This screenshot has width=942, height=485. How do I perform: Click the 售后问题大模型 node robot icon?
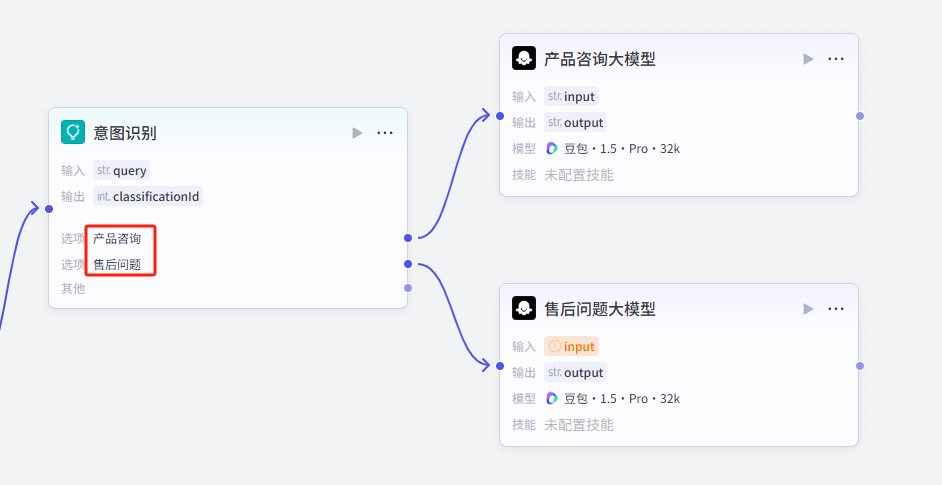pos(523,309)
